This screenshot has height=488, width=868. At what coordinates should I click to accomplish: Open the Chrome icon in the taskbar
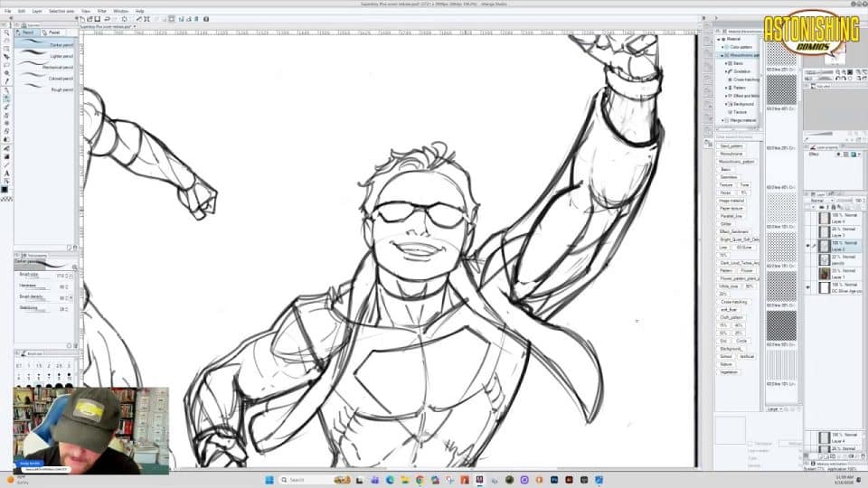click(x=419, y=480)
